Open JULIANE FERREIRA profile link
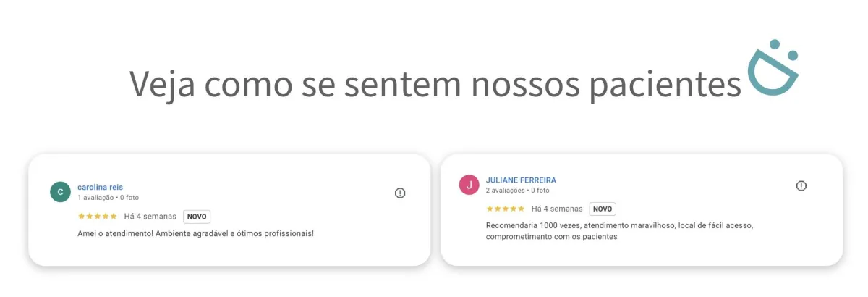The height and width of the screenshot is (297, 868). pos(521,180)
